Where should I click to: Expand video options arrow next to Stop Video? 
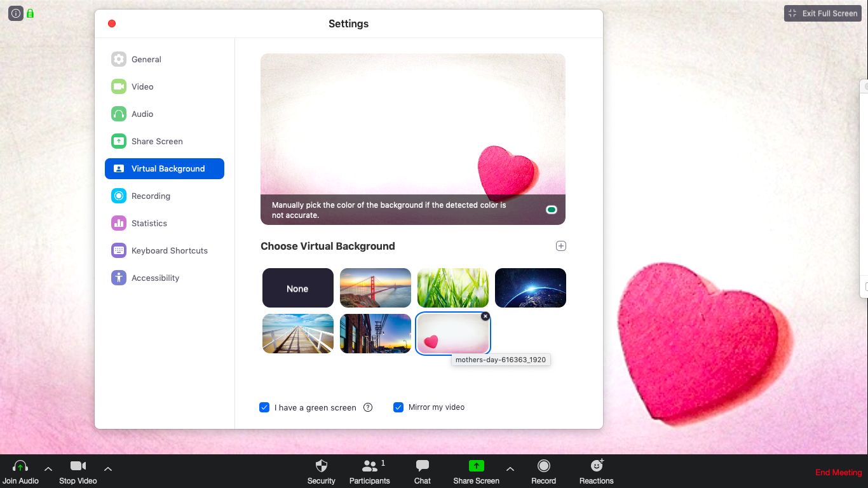click(x=108, y=469)
